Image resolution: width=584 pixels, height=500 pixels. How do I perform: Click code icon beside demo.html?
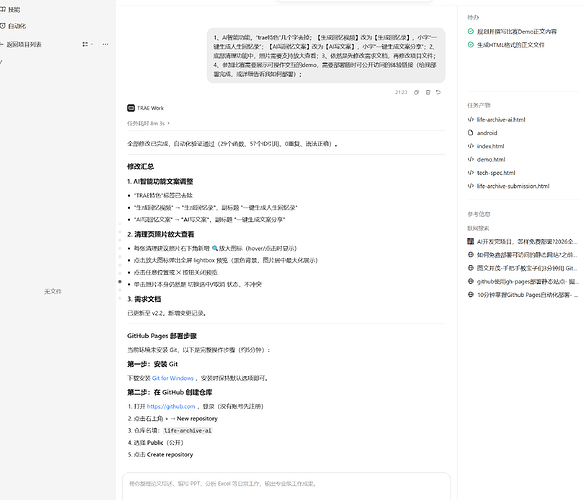471,159
